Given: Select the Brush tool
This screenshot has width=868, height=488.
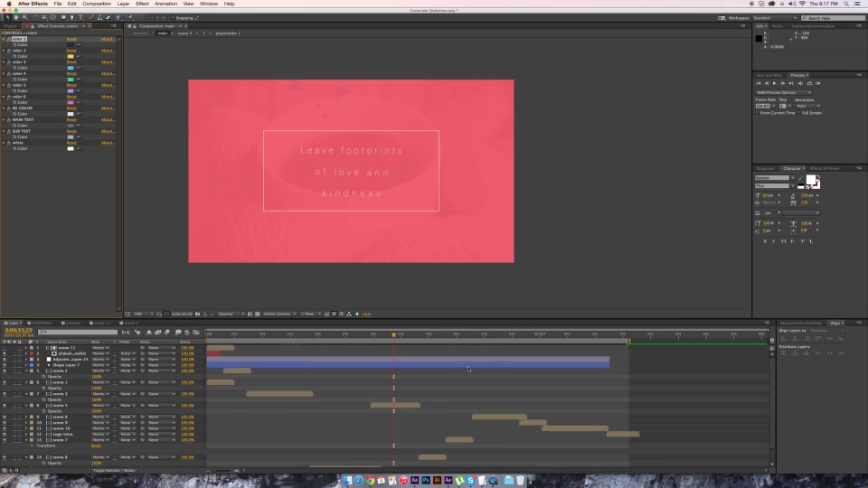Looking at the screenshot, I should (x=91, y=18).
